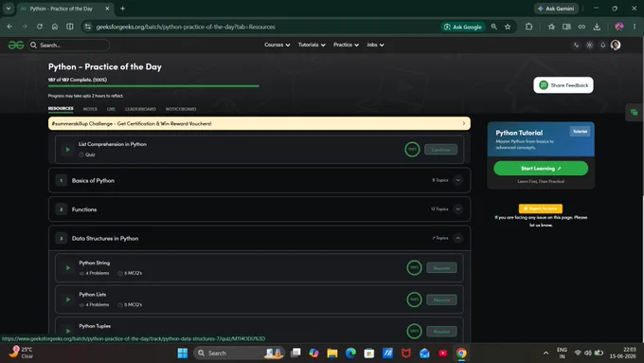Switch to the Leaderboard tab
This screenshot has width=644, height=363.
tap(140, 109)
